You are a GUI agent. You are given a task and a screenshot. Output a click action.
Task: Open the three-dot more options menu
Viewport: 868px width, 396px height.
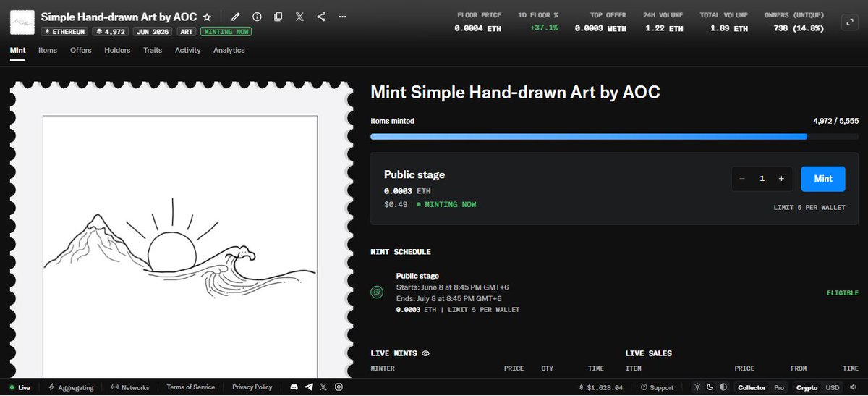pos(342,17)
